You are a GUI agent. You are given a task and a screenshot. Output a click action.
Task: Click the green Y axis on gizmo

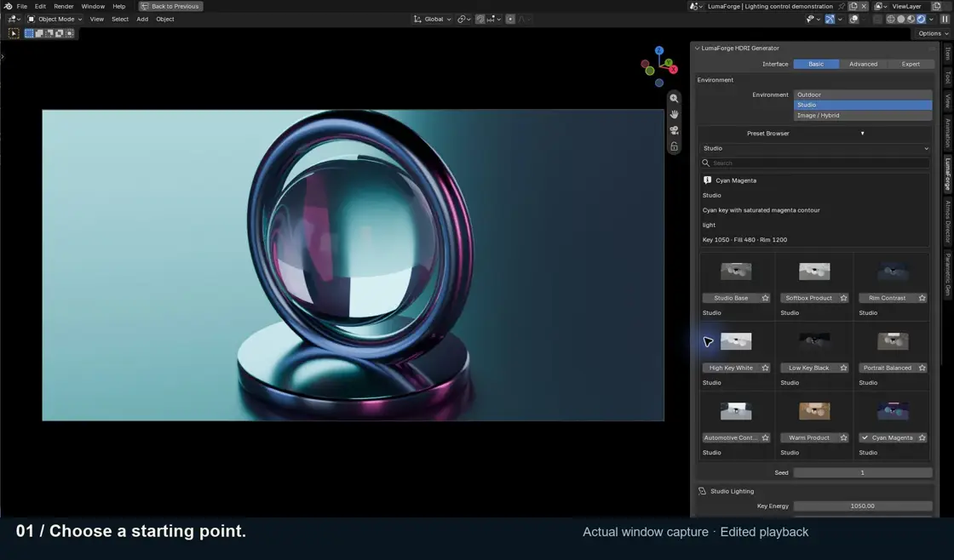tap(668, 63)
